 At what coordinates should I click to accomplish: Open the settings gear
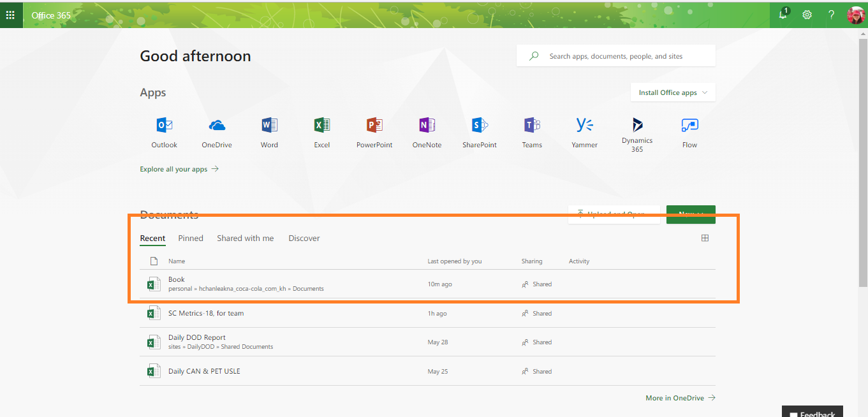click(807, 15)
